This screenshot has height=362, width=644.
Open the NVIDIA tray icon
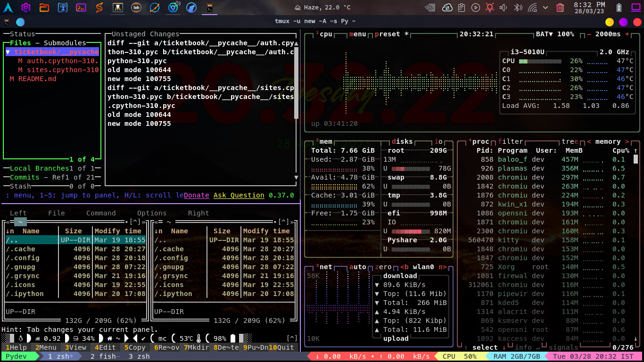coord(430,8)
